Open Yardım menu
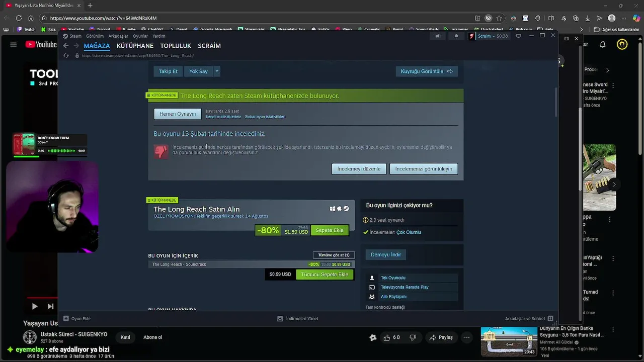Screen dimensions: 644x362 (x=159, y=36)
